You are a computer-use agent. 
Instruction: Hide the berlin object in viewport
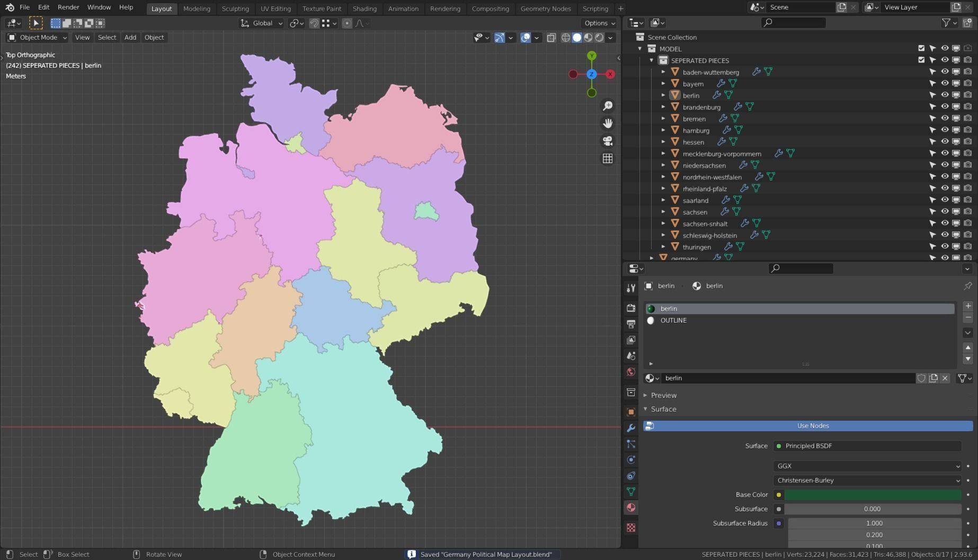pyautogui.click(x=945, y=95)
